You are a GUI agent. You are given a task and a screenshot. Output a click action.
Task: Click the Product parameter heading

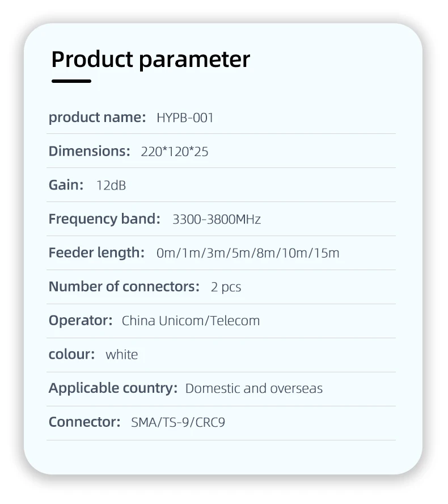coord(150,60)
